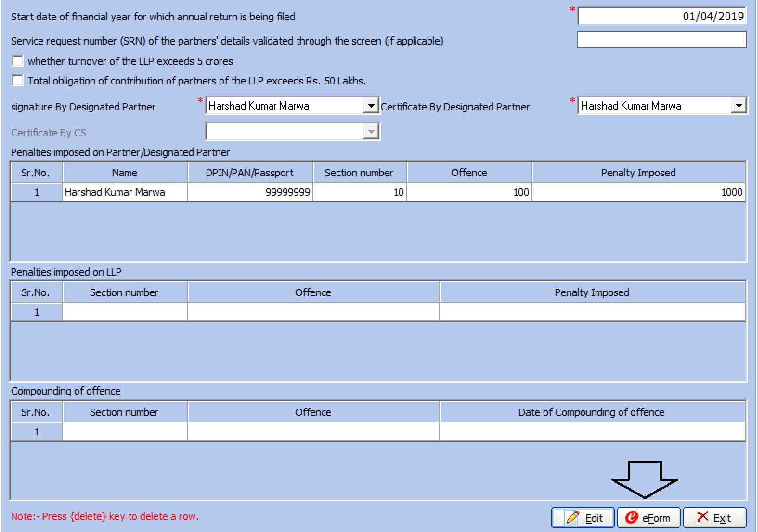Select the DPIN cell 99999999

tap(250, 192)
